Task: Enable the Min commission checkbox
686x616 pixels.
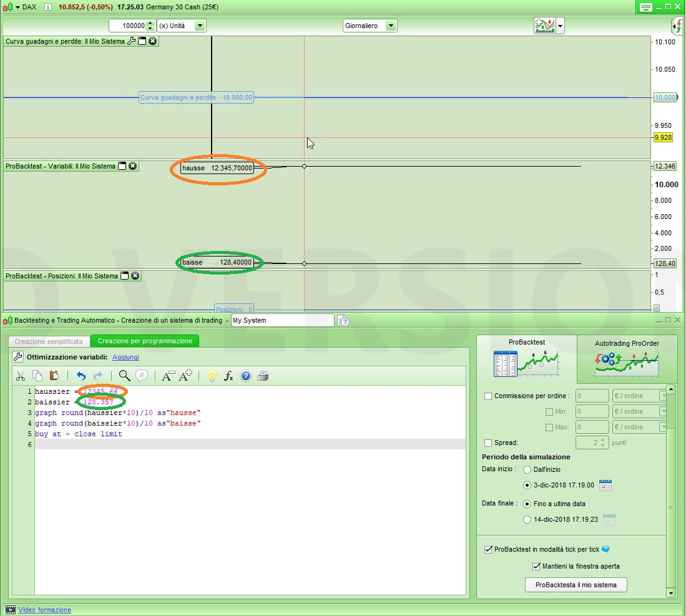Action: pyautogui.click(x=549, y=412)
